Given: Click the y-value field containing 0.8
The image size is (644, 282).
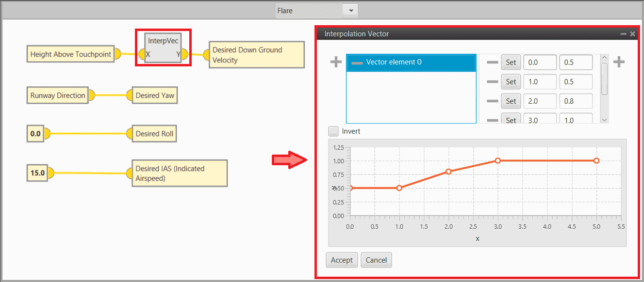Looking at the screenshot, I should click(576, 101).
